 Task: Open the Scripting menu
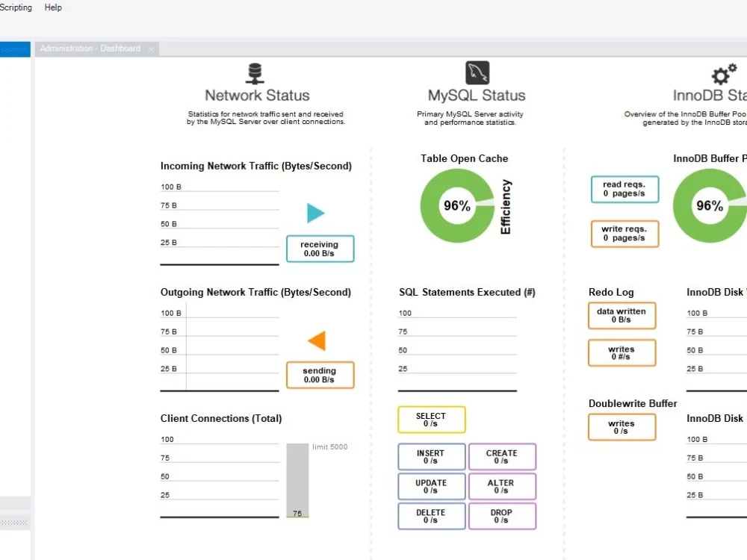click(16, 7)
